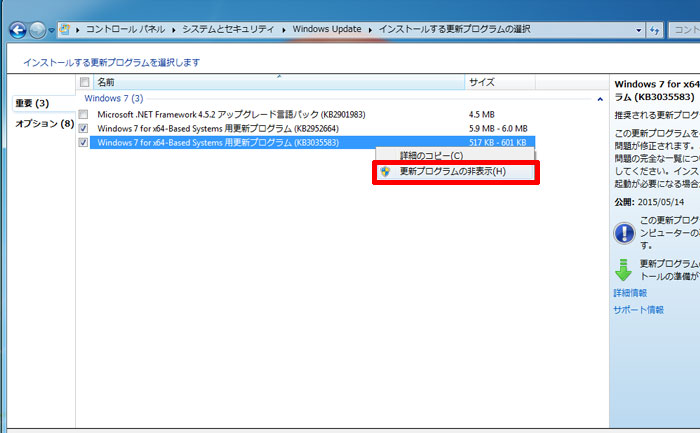Open the 詳細情報 link

(630, 293)
